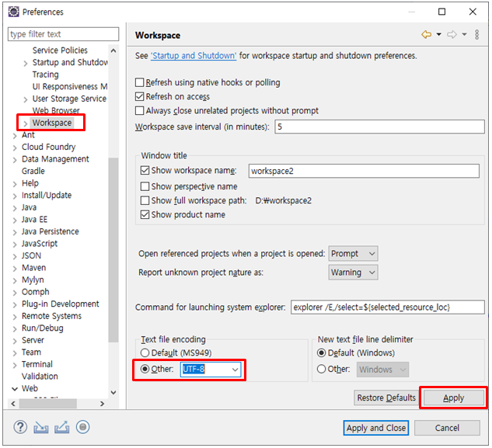
Task: Expand the Startup and Shutdown node
Action: (26, 64)
